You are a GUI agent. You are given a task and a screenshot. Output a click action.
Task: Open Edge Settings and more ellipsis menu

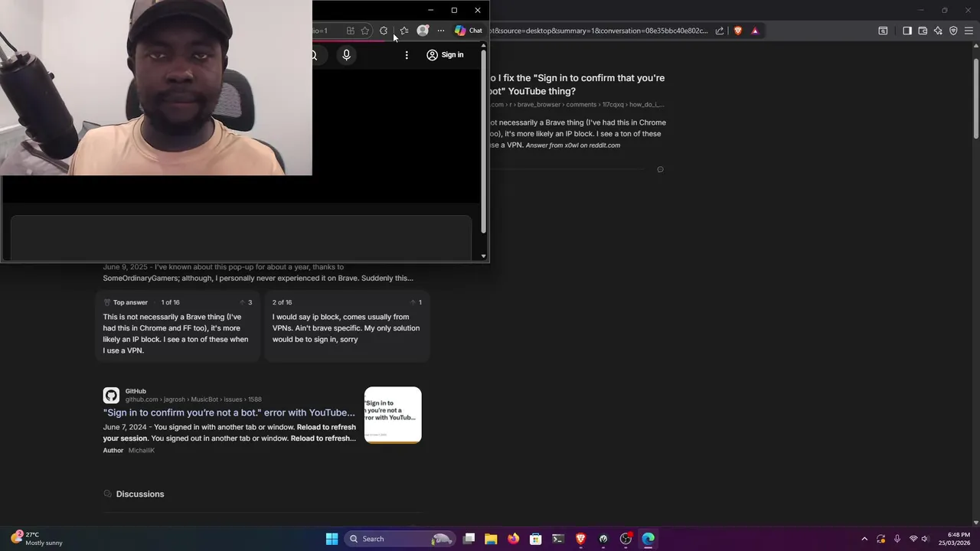(440, 31)
